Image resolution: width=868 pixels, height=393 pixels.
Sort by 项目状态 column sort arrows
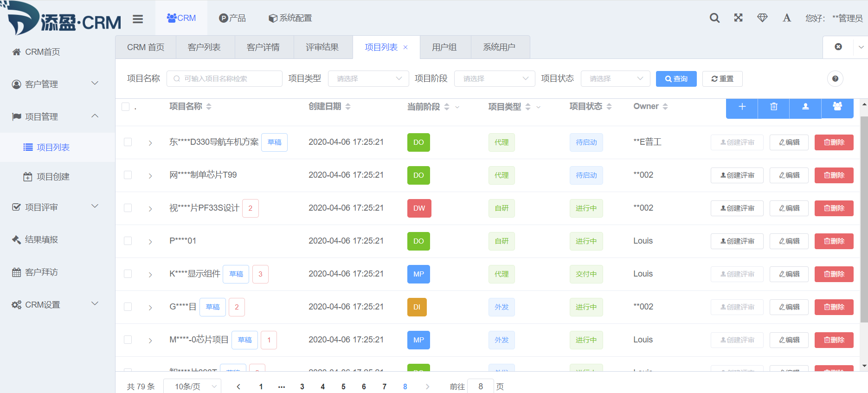(x=609, y=107)
